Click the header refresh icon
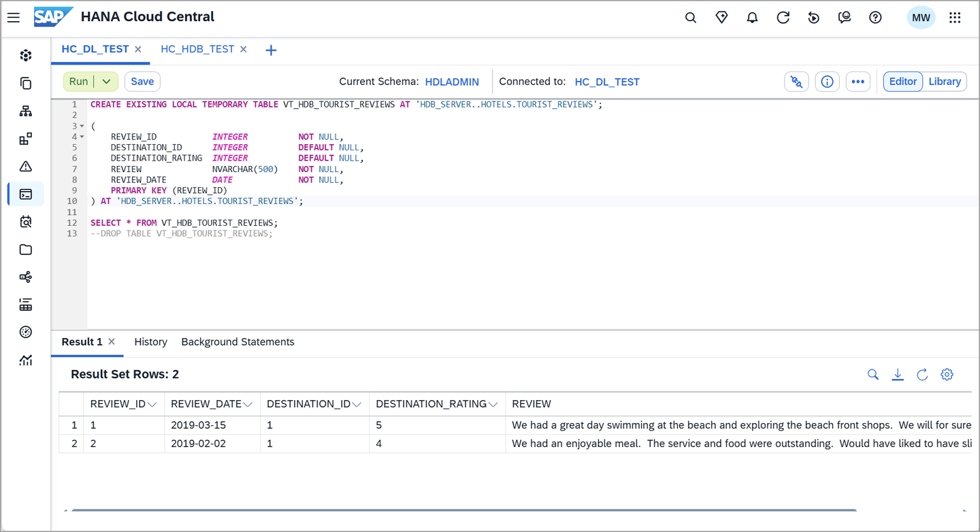 coord(783,18)
